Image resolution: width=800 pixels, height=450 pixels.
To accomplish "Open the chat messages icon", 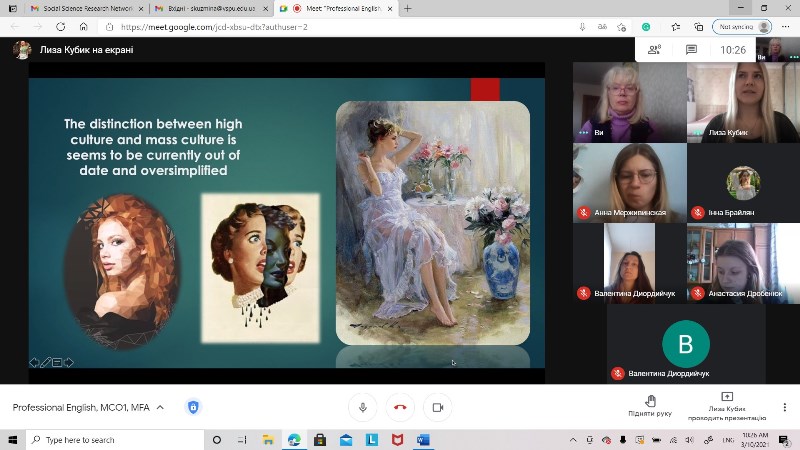I will tap(691, 49).
